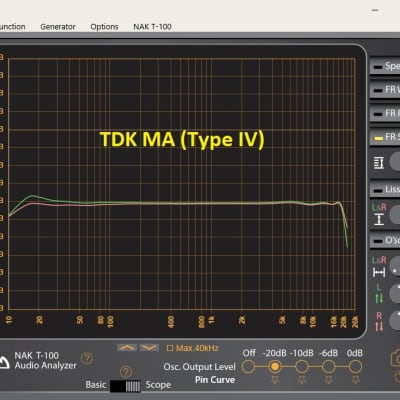Click the help icon above Basic/Scope switch
Screen dimensions: 400x400
pyautogui.click(x=126, y=371)
